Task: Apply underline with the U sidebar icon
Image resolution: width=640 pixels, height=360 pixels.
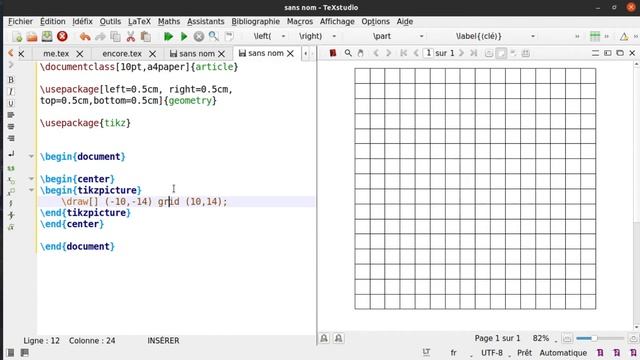Action: (11, 104)
